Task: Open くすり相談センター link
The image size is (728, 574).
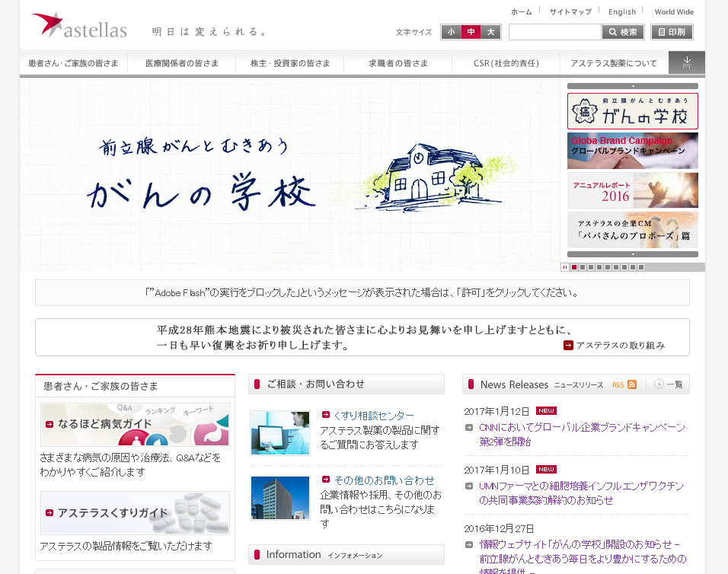Action: pyautogui.click(x=374, y=416)
